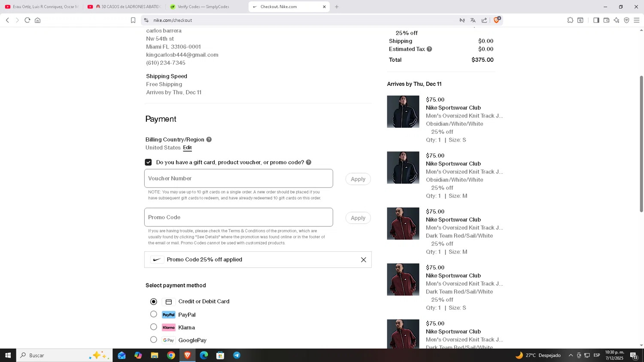644x362 pixels.
Task: Switch to Esau Ortiz YouTube tab
Action: point(42,7)
